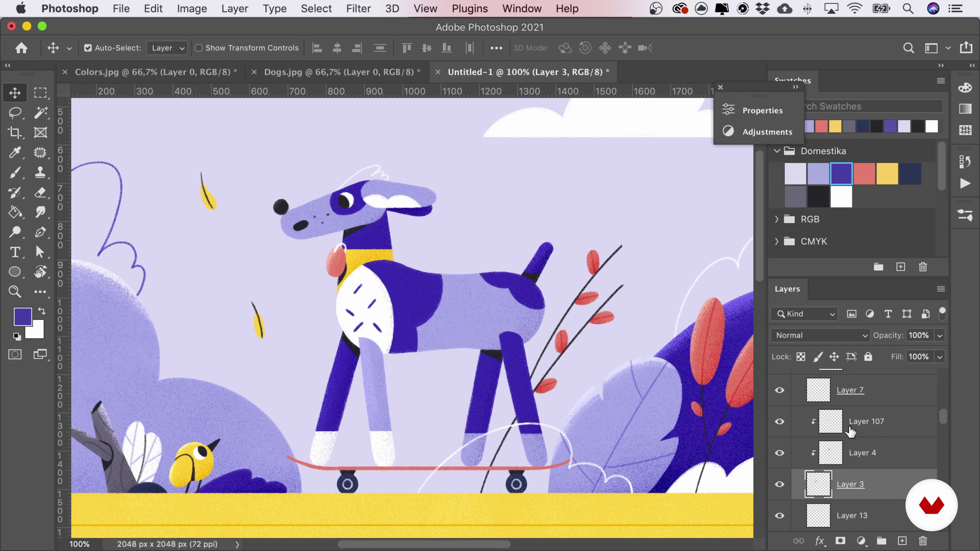Expand the CMYK swatch group
980x551 pixels.
(776, 242)
